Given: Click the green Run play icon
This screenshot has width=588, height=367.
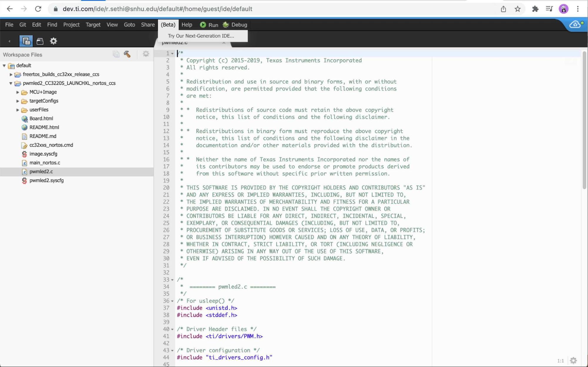Looking at the screenshot, I should (x=203, y=25).
